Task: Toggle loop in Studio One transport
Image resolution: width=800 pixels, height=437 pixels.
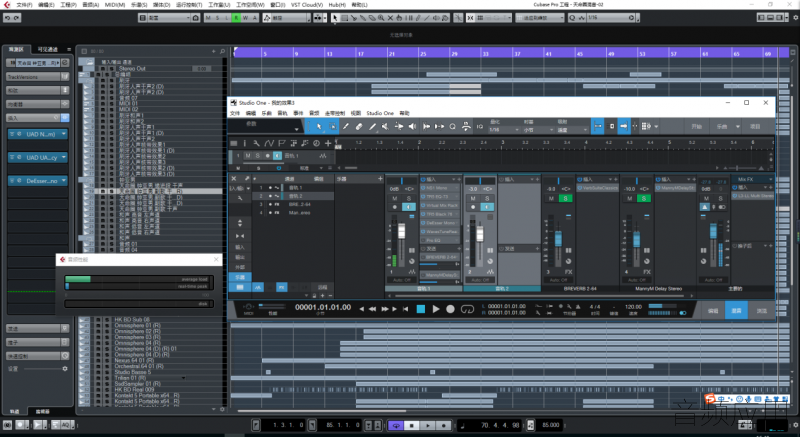Action: pyautogui.click(x=467, y=309)
